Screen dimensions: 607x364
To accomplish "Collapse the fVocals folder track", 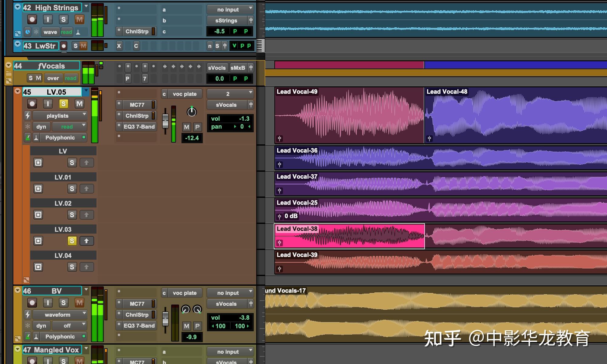I will [8, 65].
